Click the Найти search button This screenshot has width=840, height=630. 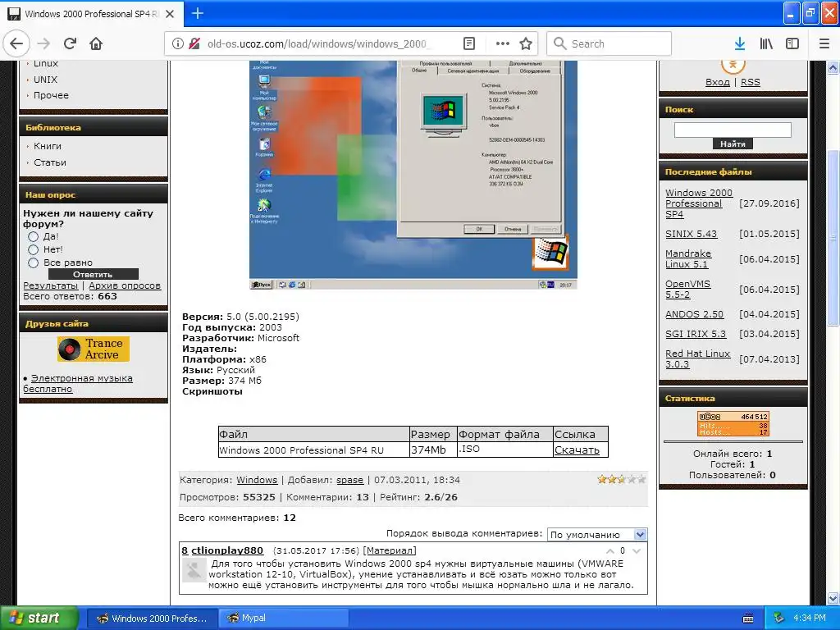coord(733,144)
